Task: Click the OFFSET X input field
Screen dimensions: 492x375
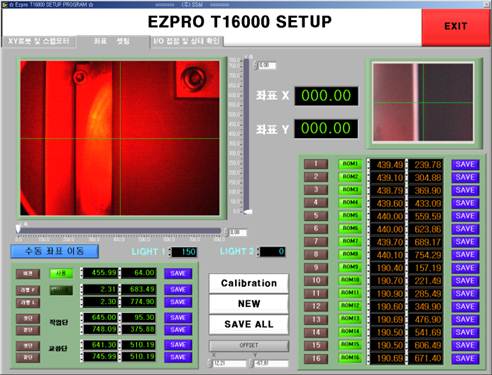Action: click(229, 364)
